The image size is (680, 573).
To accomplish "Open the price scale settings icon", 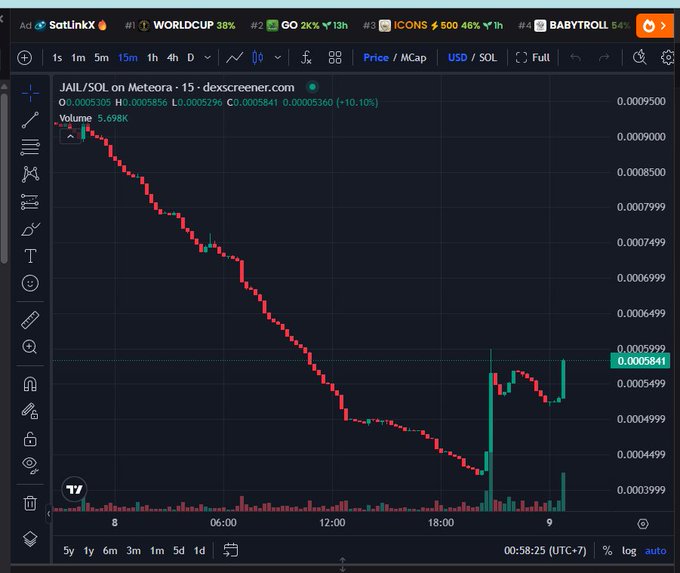I will [643, 524].
